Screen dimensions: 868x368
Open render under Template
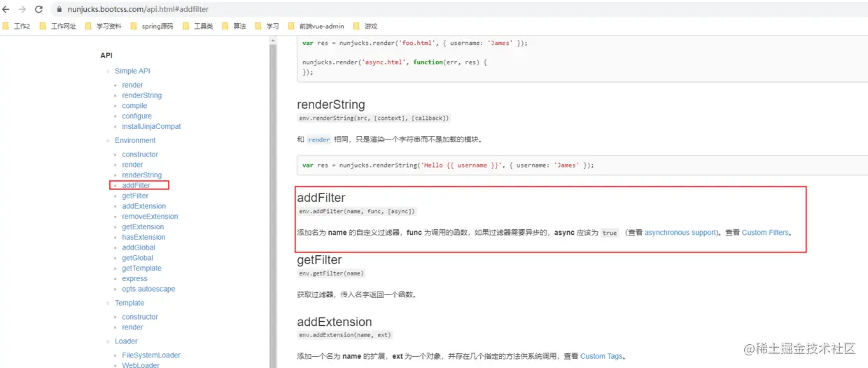[x=132, y=327]
